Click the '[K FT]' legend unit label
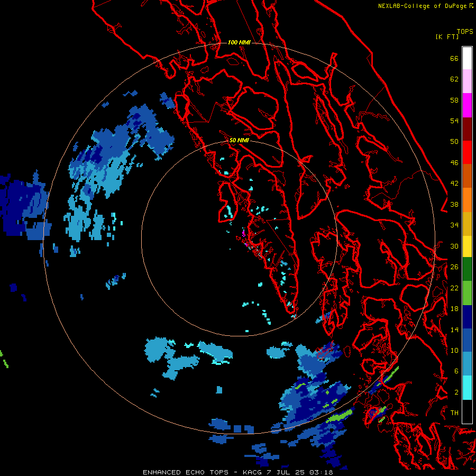 tap(447, 36)
